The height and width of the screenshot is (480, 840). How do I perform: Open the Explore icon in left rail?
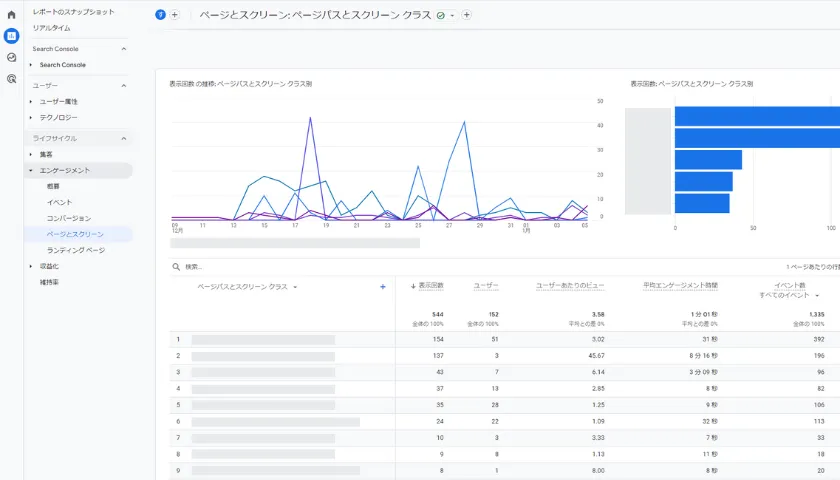[11, 57]
